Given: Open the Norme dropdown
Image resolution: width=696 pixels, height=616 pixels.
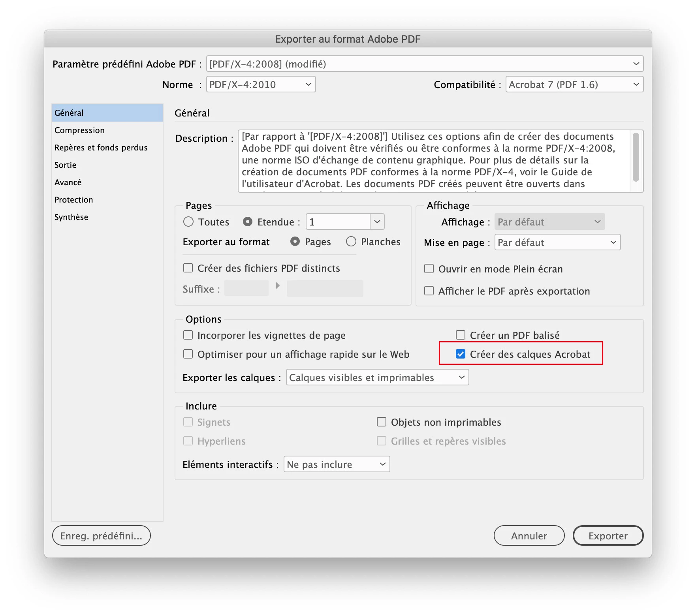Looking at the screenshot, I should [x=261, y=84].
